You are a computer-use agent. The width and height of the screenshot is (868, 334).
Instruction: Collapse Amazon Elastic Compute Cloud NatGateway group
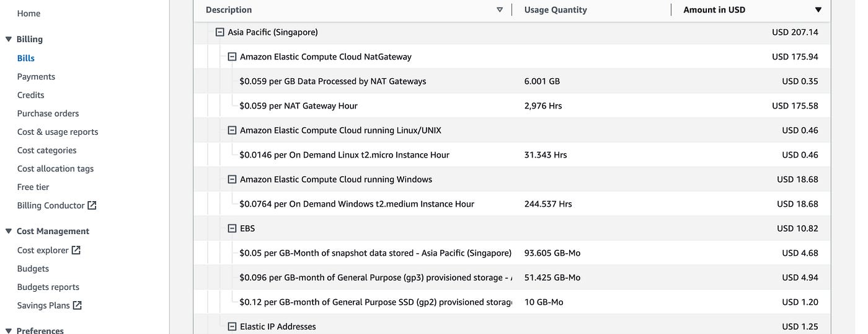(232, 56)
